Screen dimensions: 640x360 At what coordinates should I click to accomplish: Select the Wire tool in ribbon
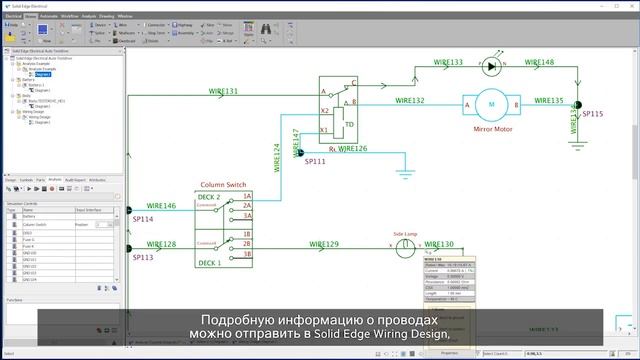tap(121, 25)
